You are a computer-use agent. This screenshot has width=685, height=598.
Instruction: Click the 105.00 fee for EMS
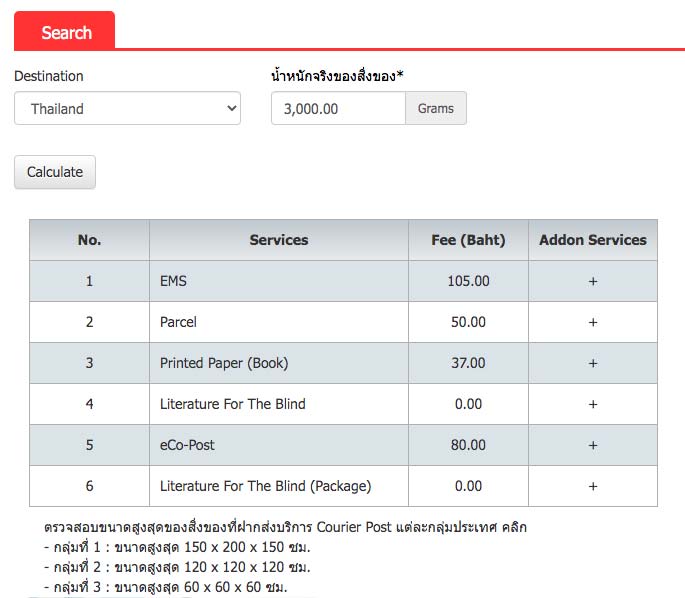pyautogui.click(x=468, y=281)
